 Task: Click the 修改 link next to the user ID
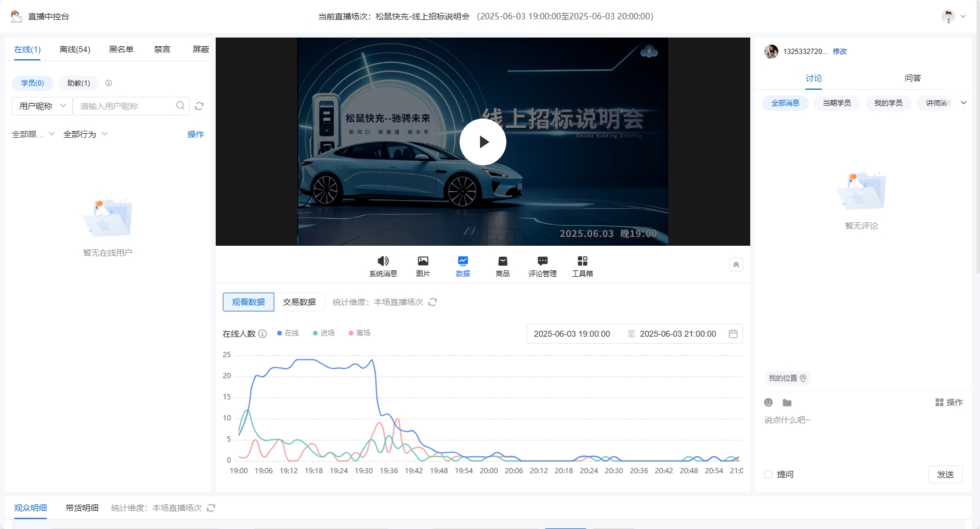coord(840,52)
